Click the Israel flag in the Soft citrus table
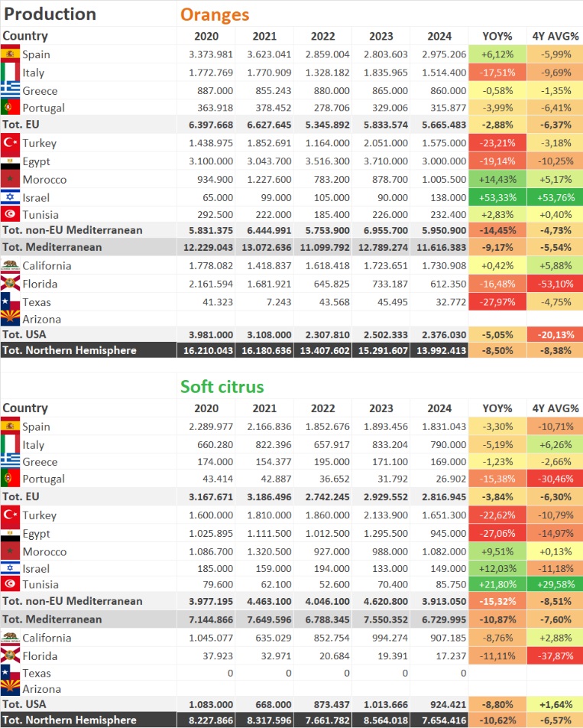Viewport: 583px width, 728px height. (10, 568)
